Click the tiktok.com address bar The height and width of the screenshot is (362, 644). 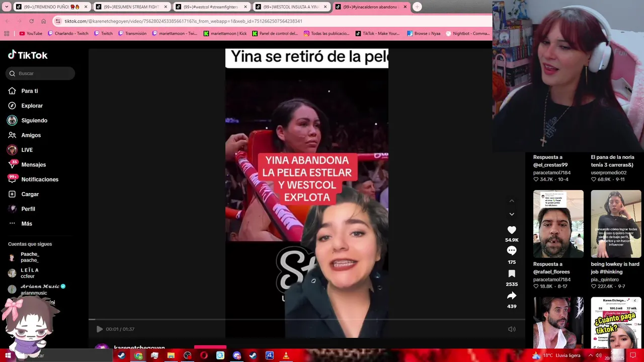tap(272, 21)
